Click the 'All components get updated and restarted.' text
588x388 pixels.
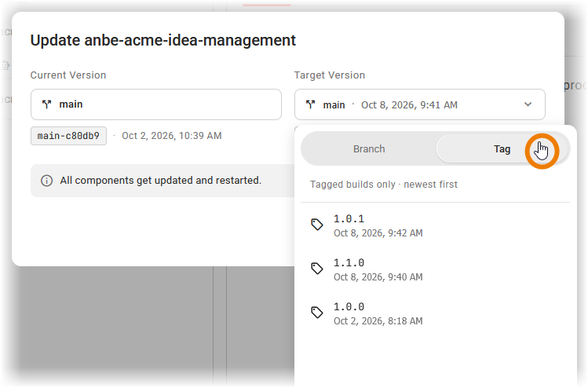[x=160, y=181]
